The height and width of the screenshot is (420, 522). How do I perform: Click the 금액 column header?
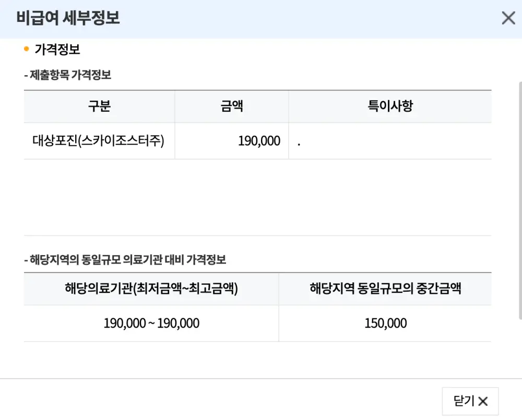232,106
